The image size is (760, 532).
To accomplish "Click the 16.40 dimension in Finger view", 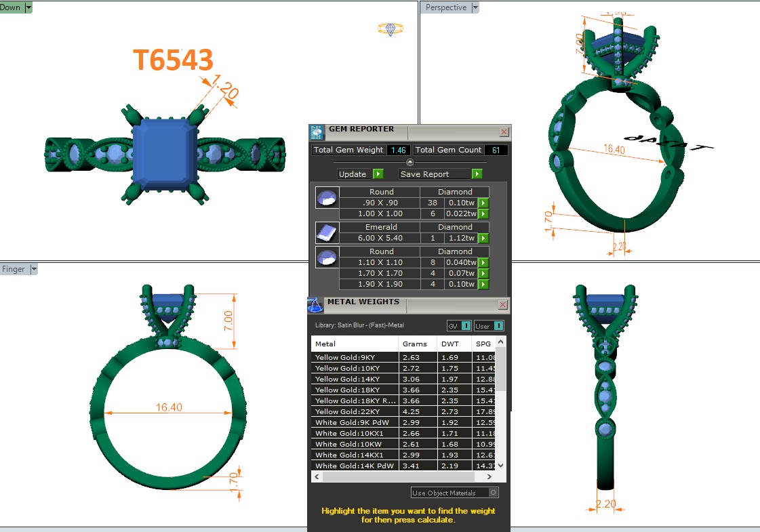I will 169,407.
